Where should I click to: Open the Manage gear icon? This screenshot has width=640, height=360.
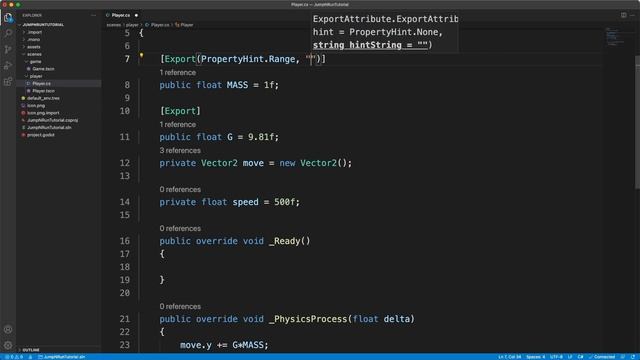coord(8,345)
